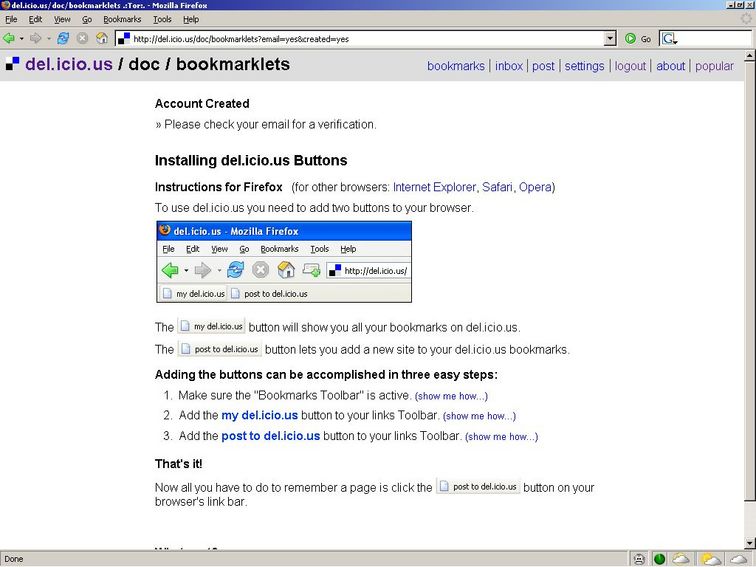The height and width of the screenshot is (567, 756).
Task: Click the green Tor status indicator
Action: tap(660, 558)
